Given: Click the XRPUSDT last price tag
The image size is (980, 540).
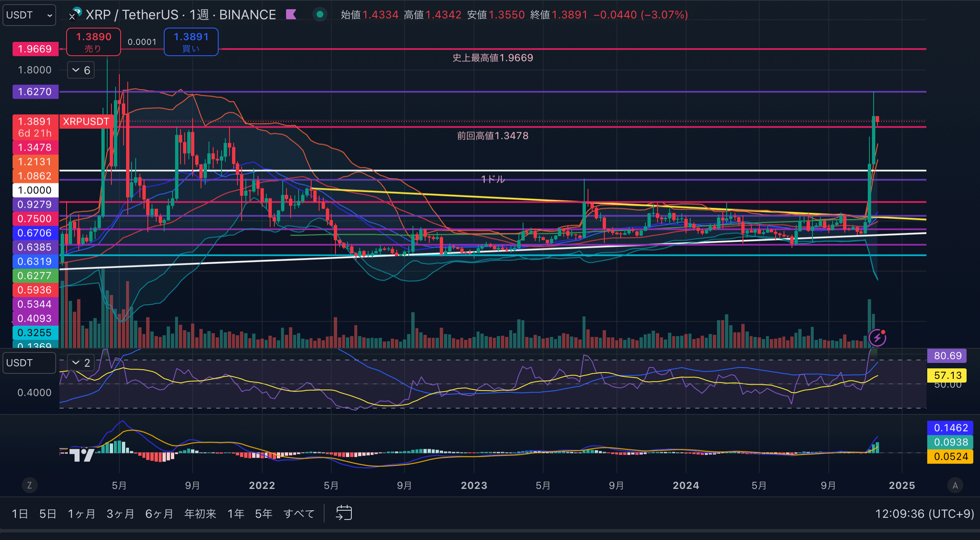Looking at the screenshot, I should (86, 121).
